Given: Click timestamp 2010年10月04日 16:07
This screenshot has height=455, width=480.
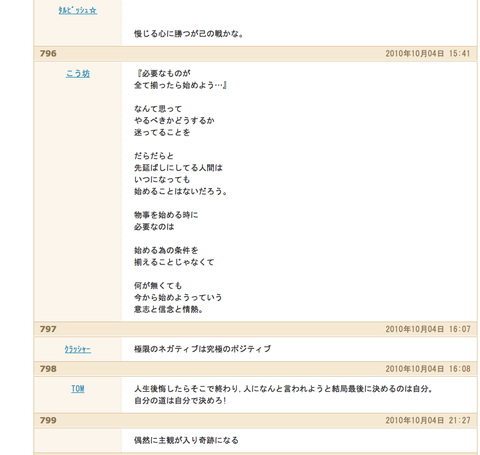Looking at the screenshot, I should [428, 329].
